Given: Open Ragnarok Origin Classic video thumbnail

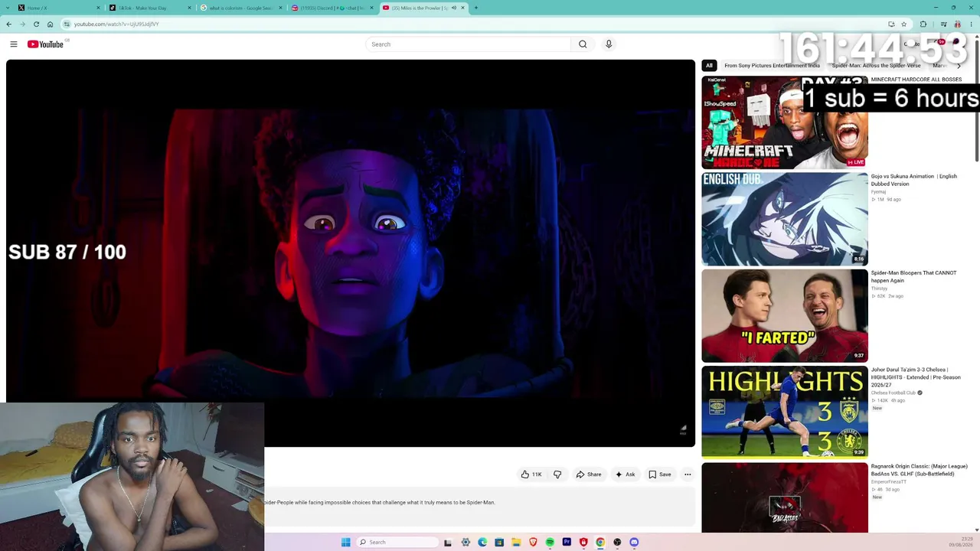Looking at the screenshot, I should pyautogui.click(x=785, y=497).
